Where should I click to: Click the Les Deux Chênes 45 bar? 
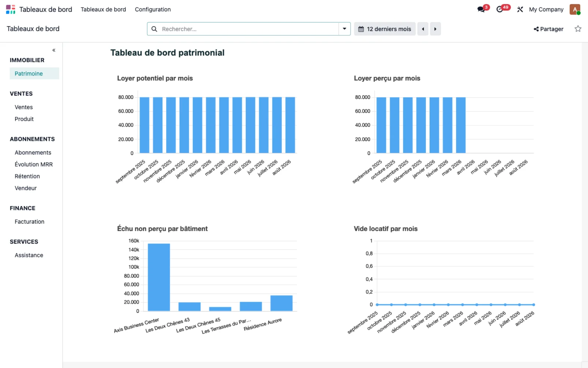[220, 309]
